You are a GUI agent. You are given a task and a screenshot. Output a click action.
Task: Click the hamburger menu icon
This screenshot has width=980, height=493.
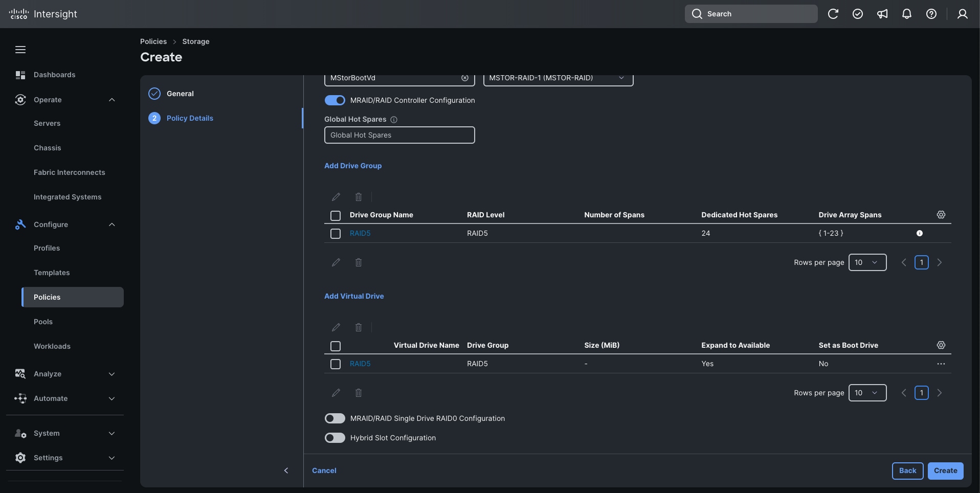(x=20, y=50)
